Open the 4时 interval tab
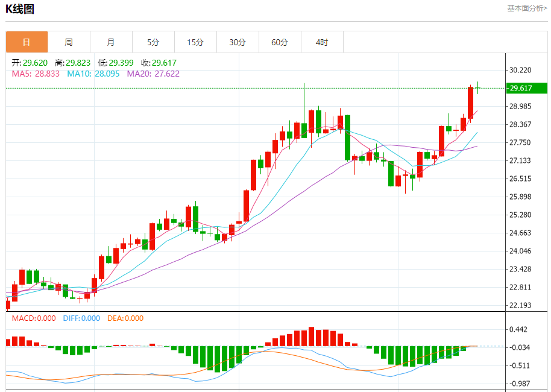Image resolution: width=551 pixels, height=392 pixels. pyautogui.click(x=322, y=42)
